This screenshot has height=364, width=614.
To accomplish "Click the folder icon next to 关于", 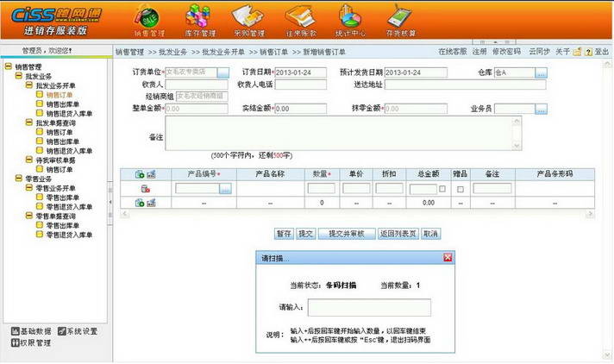I will coord(577,52).
